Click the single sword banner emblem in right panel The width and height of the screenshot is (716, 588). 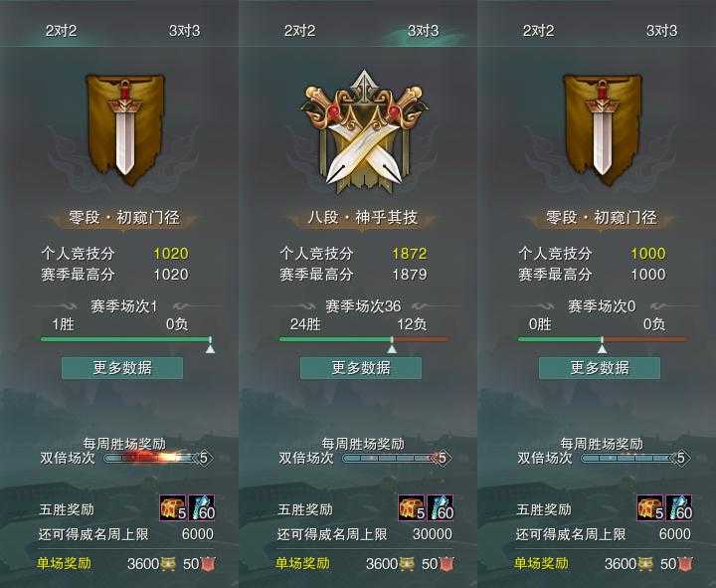603,130
